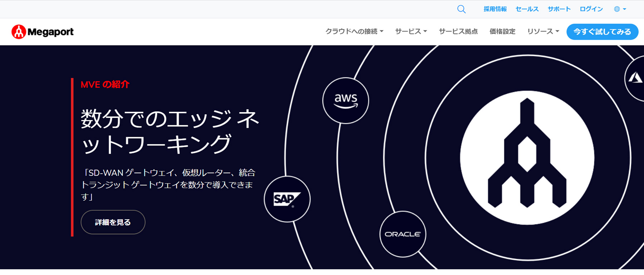Expand the クラウドへの接続 menu
This screenshot has width=644, height=275.
point(354,31)
